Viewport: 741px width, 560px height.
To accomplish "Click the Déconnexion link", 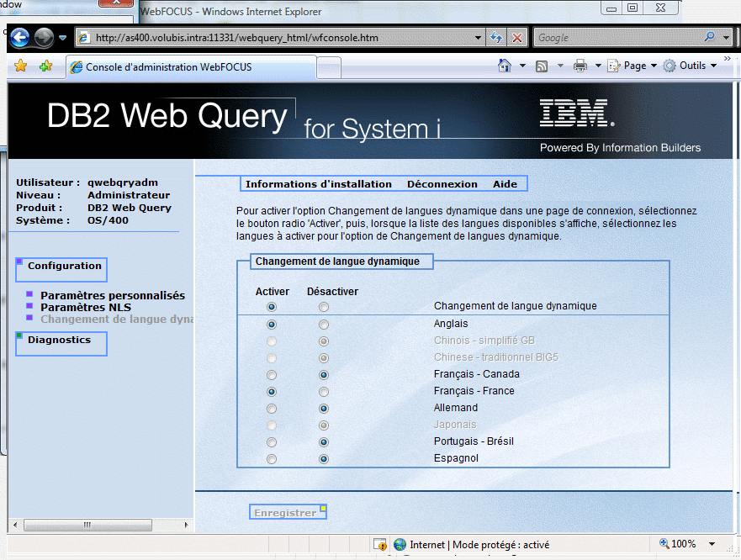I will (x=442, y=184).
